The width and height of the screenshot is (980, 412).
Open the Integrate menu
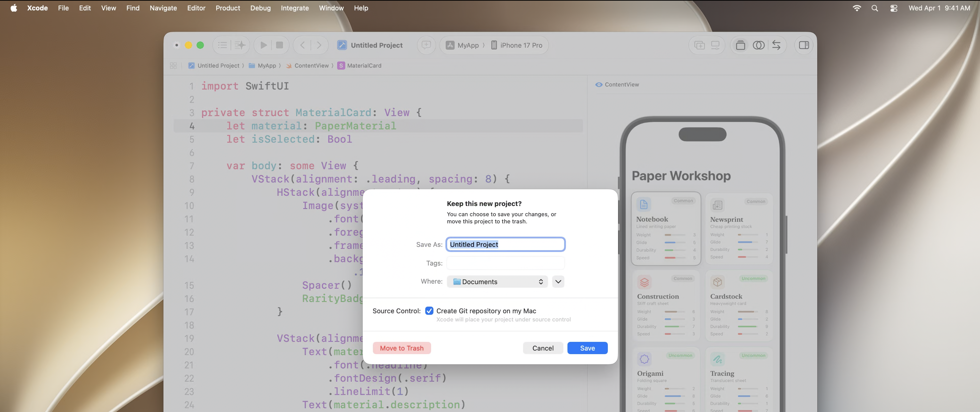tap(295, 8)
